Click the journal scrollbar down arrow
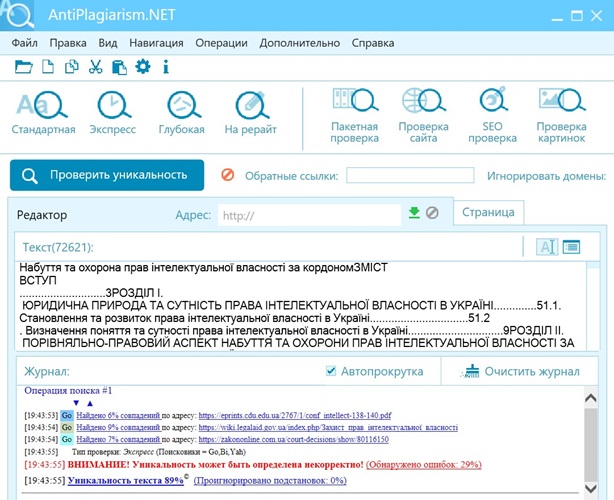 (591, 488)
